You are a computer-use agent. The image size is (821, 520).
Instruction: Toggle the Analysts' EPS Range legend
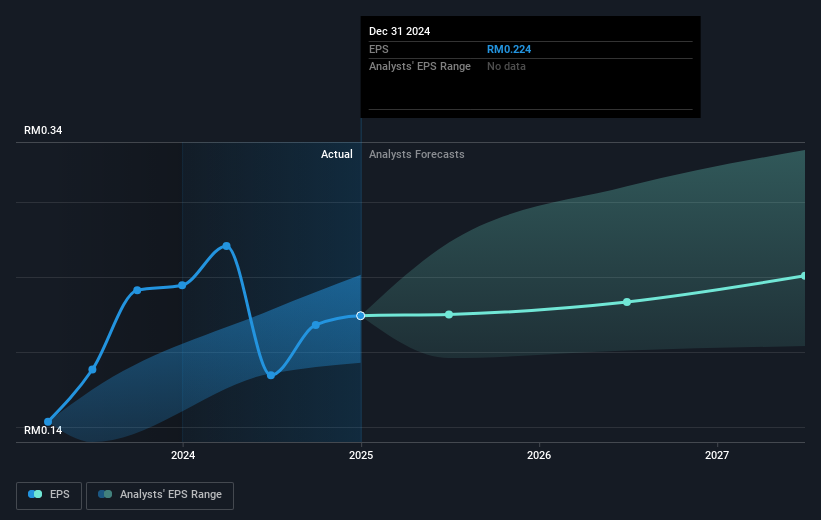point(160,495)
